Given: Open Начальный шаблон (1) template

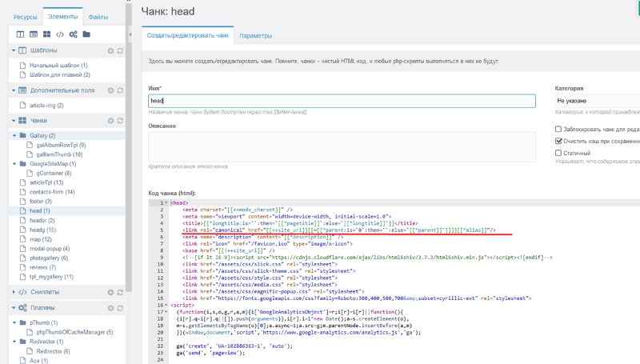Looking at the screenshot, I should click(58, 66).
